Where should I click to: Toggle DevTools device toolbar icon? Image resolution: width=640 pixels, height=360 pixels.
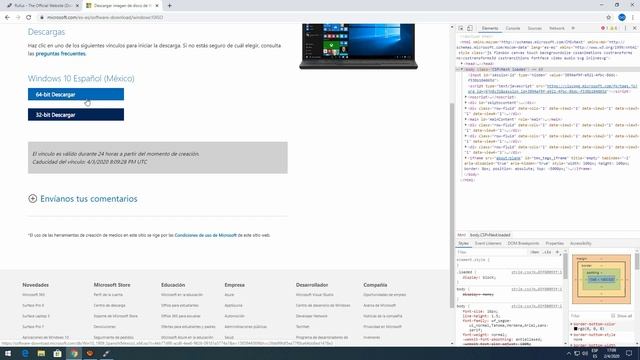point(470,28)
